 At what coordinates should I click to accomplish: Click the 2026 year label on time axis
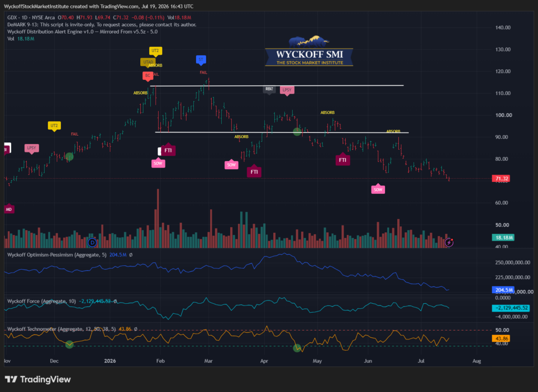pyautogui.click(x=110, y=361)
